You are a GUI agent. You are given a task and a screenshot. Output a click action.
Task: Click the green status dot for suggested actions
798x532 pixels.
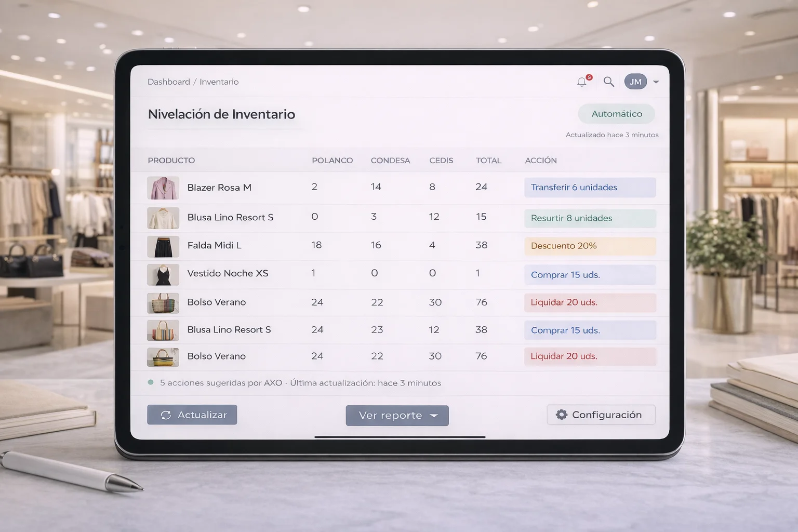pyautogui.click(x=151, y=382)
